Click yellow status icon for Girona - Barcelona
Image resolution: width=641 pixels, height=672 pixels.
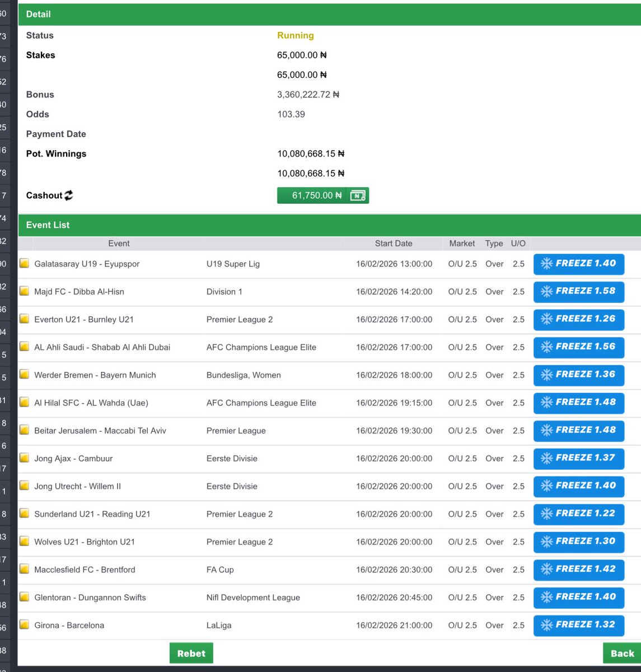click(x=25, y=625)
